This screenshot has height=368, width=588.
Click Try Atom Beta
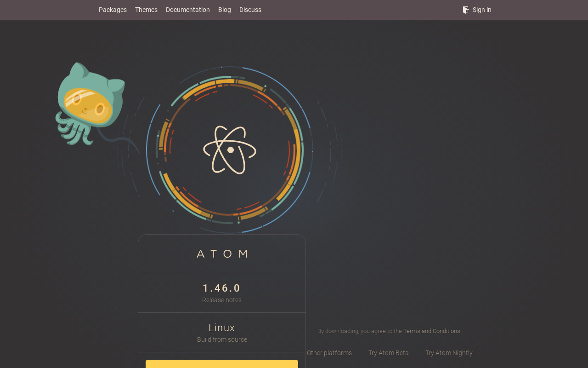coord(389,353)
